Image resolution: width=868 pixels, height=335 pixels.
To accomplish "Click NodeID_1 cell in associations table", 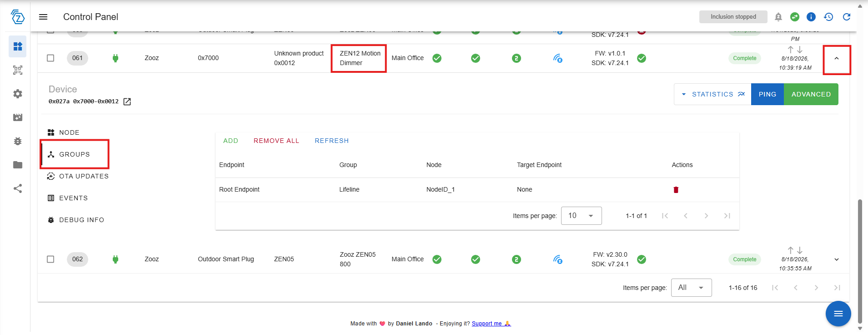I will pyautogui.click(x=441, y=190).
